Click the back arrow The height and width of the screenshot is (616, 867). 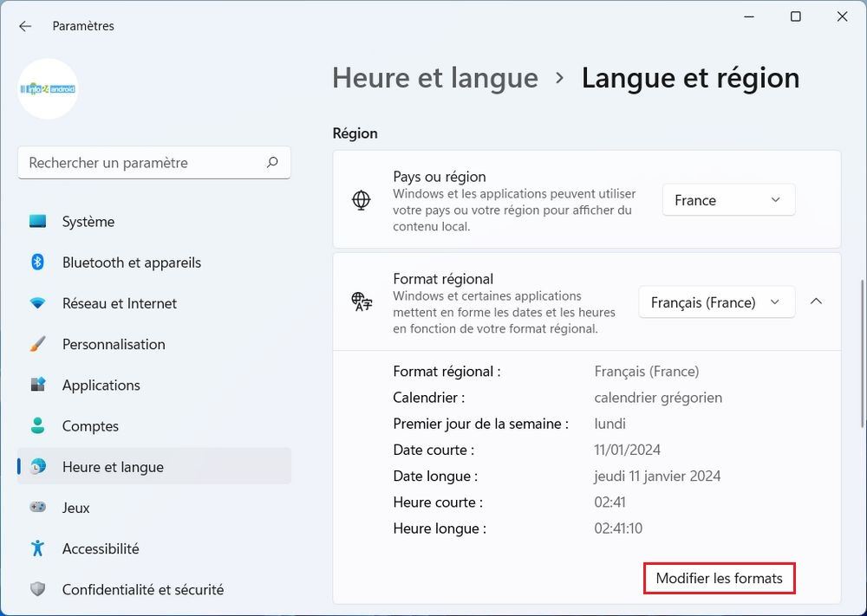coord(25,26)
